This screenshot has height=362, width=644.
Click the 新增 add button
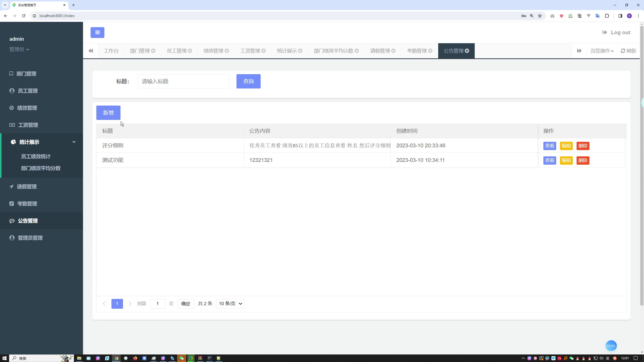click(x=108, y=113)
